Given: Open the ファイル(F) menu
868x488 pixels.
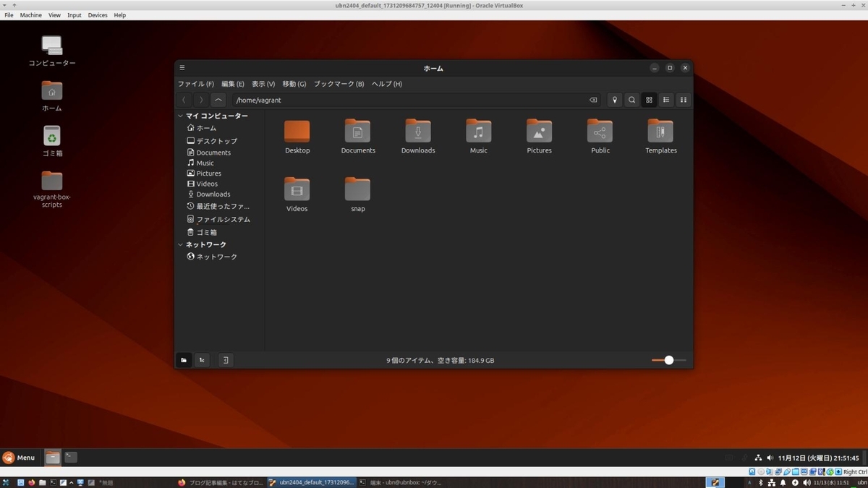Looking at the screenshot, I should click(196, 84).
